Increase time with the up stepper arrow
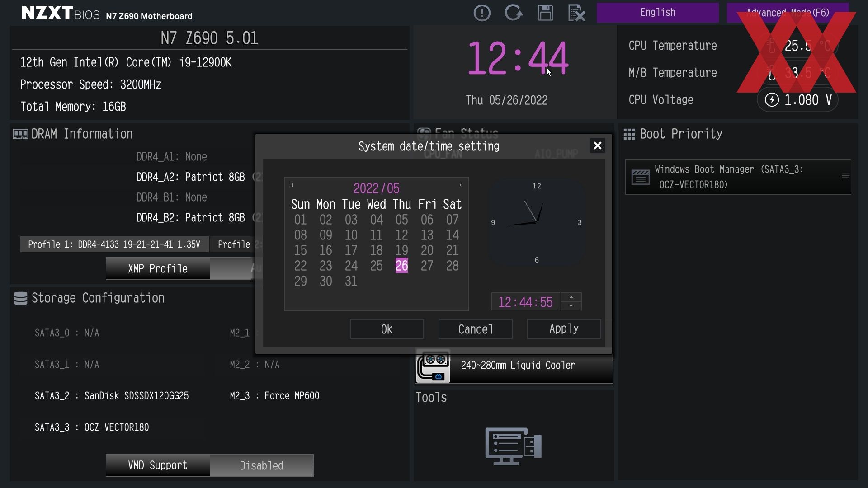The height and width of the screenshot is (488, 868). 571,297
